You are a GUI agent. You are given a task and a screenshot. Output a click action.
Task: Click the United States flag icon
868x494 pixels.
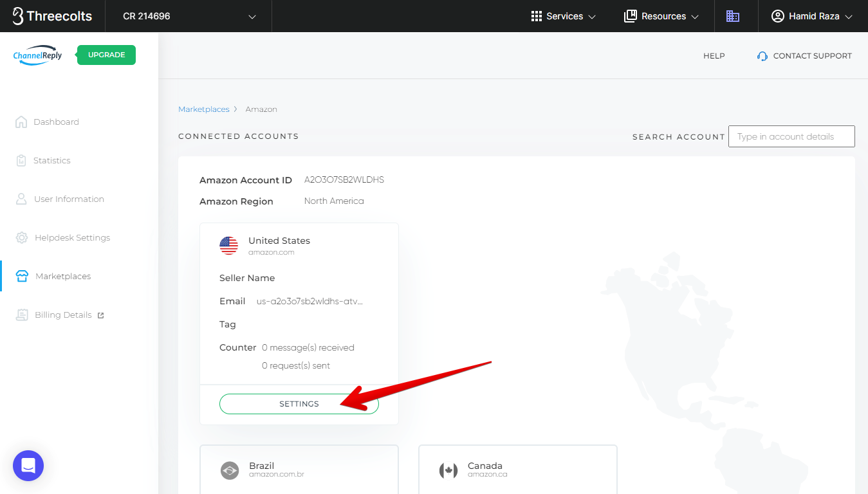[228, 245]
